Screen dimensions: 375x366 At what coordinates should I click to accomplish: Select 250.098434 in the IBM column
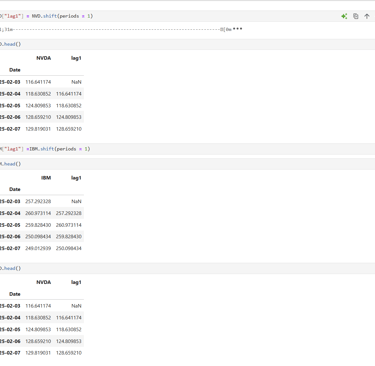tap(38, 236)
